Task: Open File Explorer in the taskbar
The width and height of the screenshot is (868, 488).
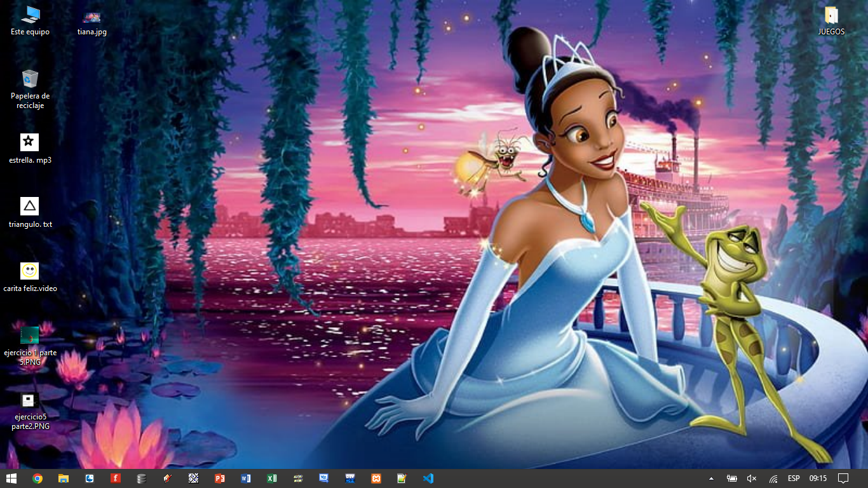Action: [x=64, y=478]
